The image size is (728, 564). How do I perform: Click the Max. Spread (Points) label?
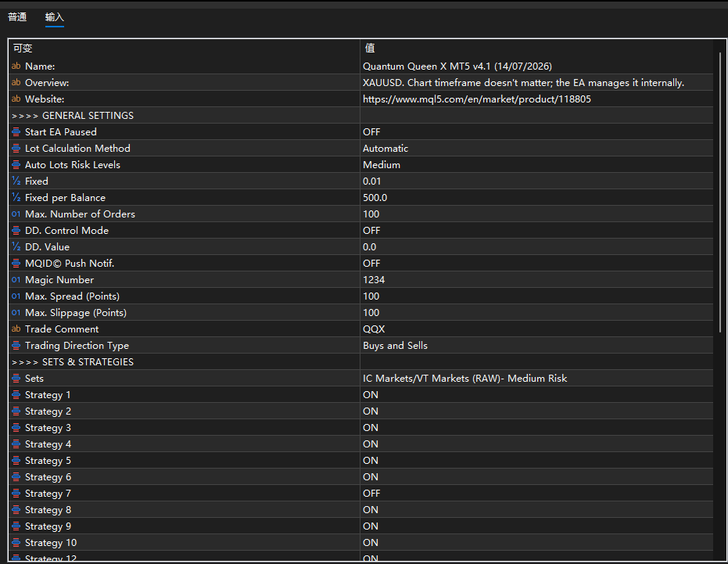(73, 296)
